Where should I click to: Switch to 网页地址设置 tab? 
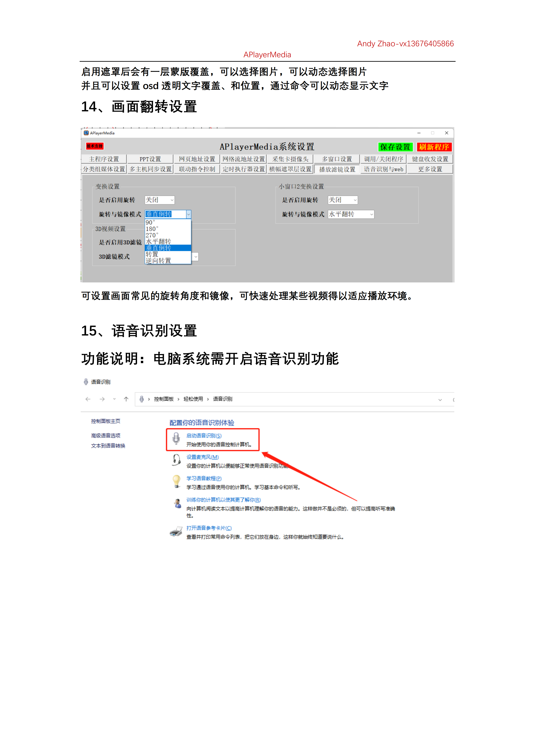(x=197, y=159)
